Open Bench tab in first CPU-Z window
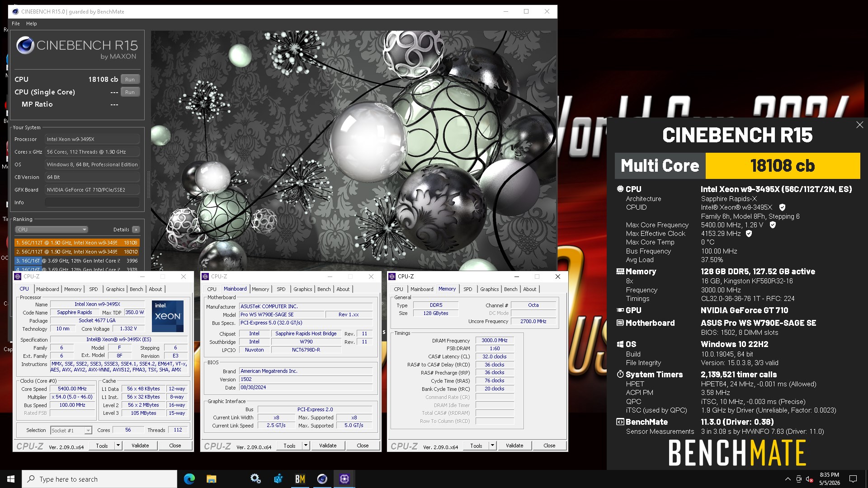868x488 pixels. (137, 289)
